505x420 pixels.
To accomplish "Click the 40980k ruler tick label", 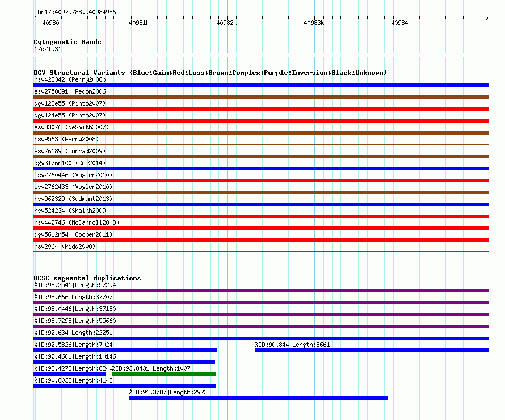I will (52, 23).
